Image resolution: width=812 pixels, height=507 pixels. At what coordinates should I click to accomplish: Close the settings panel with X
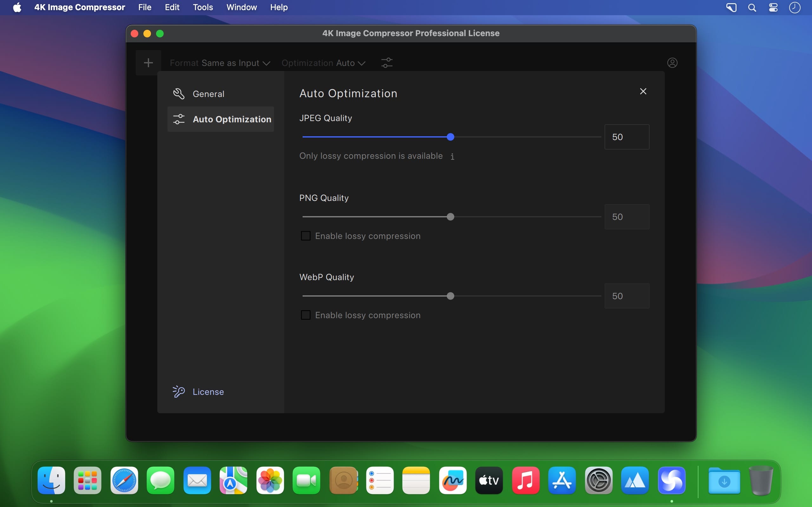click(x=643, y=91)
